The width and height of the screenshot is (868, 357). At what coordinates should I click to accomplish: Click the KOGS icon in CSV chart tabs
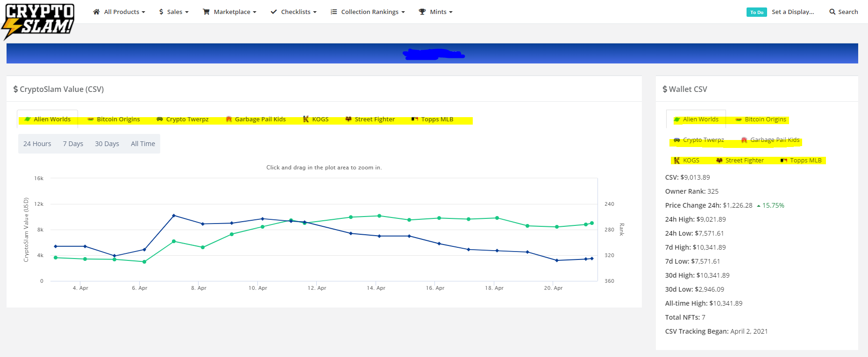[306, 119]
